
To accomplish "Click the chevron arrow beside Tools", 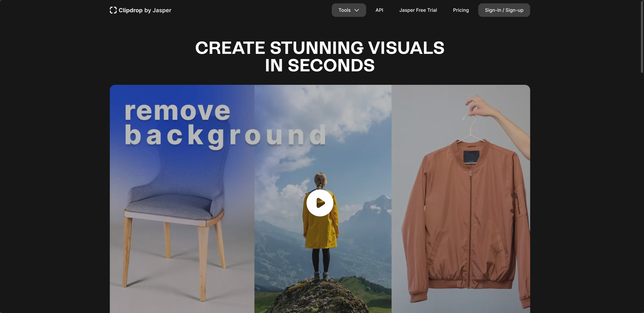I will (357, 10).
